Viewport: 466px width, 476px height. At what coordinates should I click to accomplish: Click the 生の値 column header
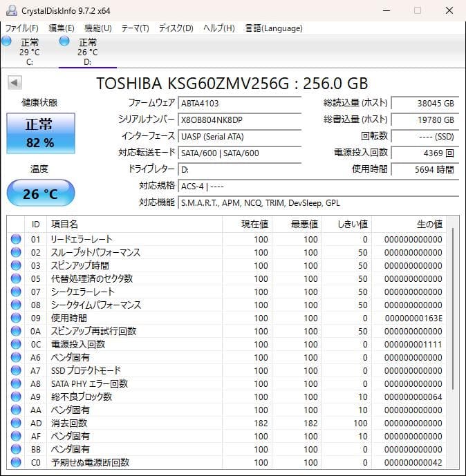[409, 225]
